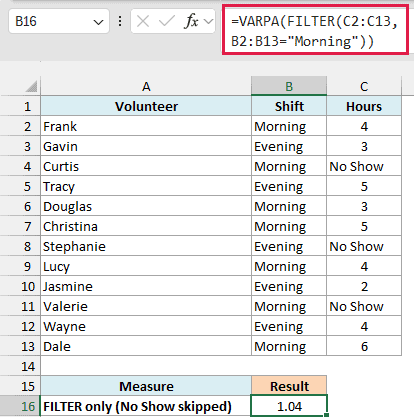The height and width of the screenshot is (417, 414).
Task: Click Gavin's Evening shift cell
Action: 289,146
